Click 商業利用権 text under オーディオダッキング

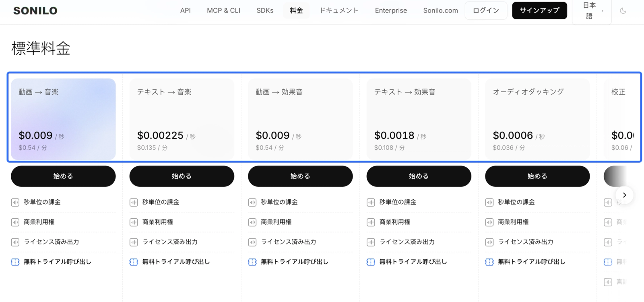click(x=513, y=222)
